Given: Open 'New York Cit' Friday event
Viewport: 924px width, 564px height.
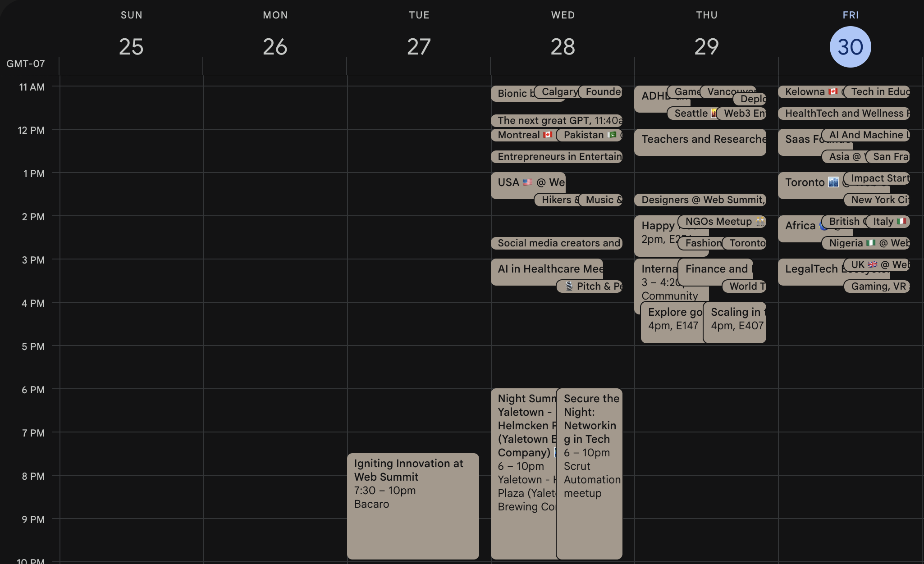Looking at the screenshot, I should (x=877, y=200).
